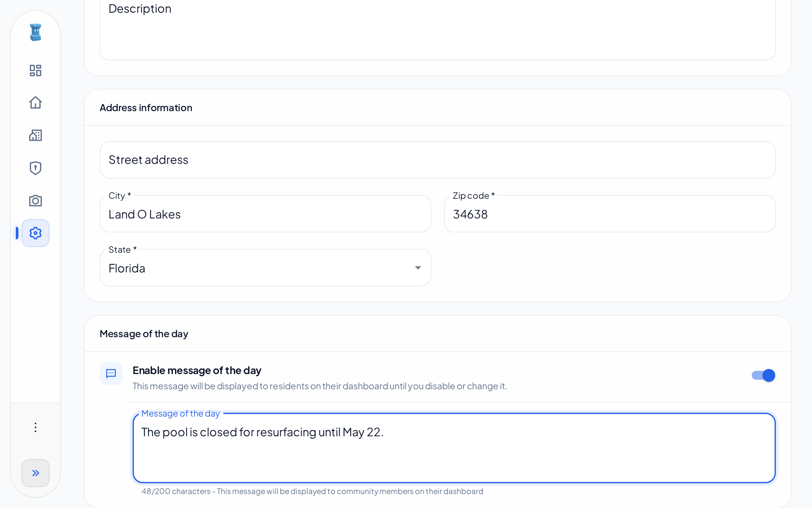Select the settings gear icon in sidebar
The image size is (812, 508).
(35, 233)
